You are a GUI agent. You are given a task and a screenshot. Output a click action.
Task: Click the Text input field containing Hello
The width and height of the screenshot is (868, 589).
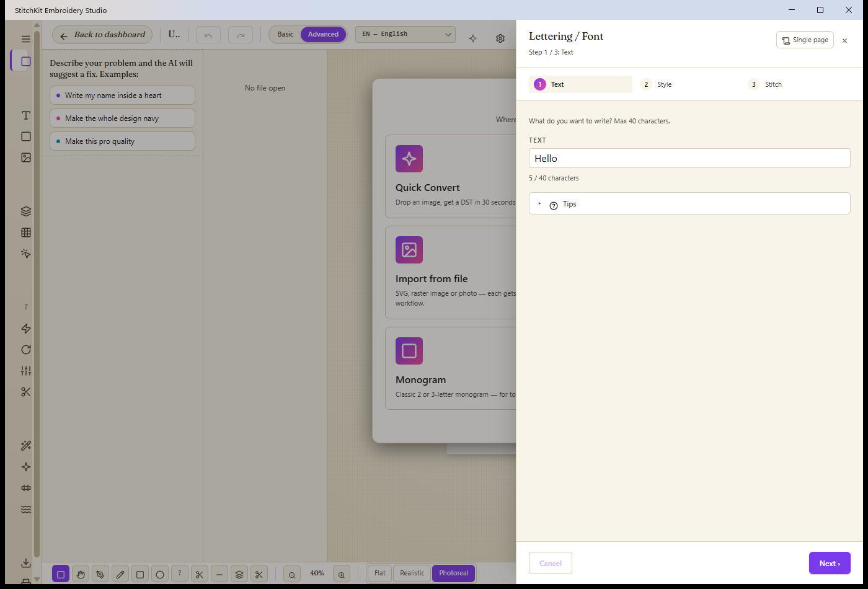coord(689,158)
